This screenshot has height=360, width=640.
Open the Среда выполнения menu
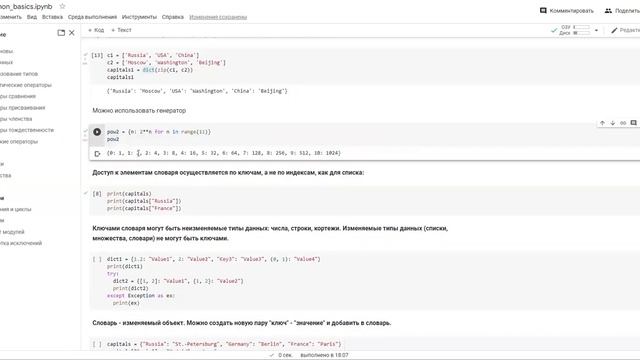coord(92,17)
